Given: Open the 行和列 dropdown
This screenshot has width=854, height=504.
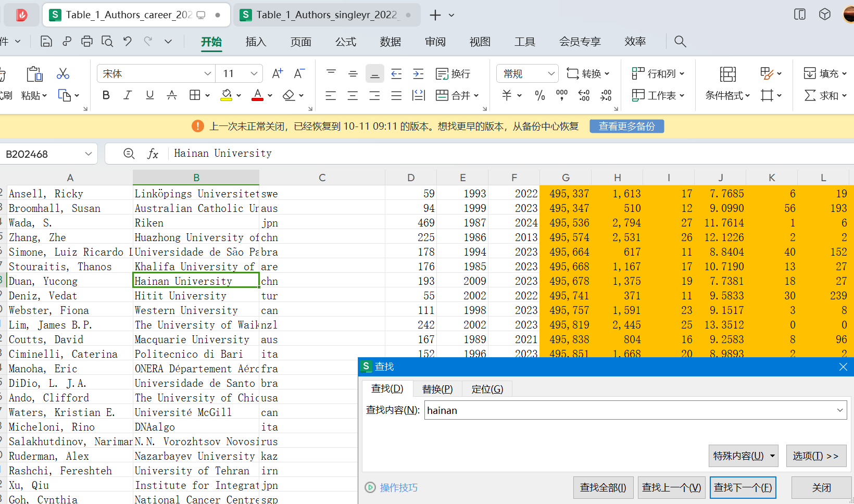Looking at the screenshot, I should click(x=658, y=74).
